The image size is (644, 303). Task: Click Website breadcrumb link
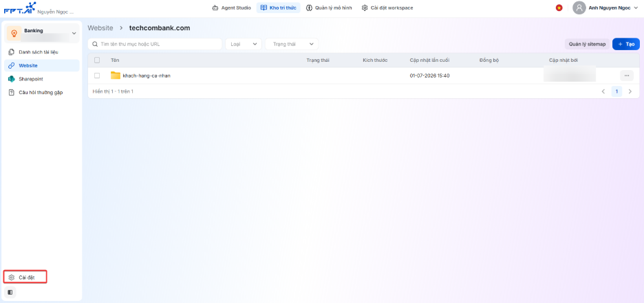click(x=100, y=28)
